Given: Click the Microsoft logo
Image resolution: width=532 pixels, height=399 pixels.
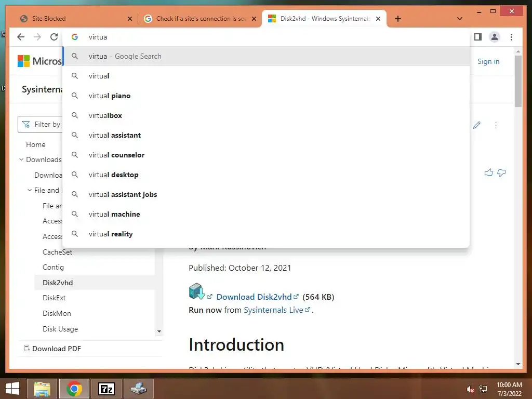Looking at the screenshot, I should 39,61.
